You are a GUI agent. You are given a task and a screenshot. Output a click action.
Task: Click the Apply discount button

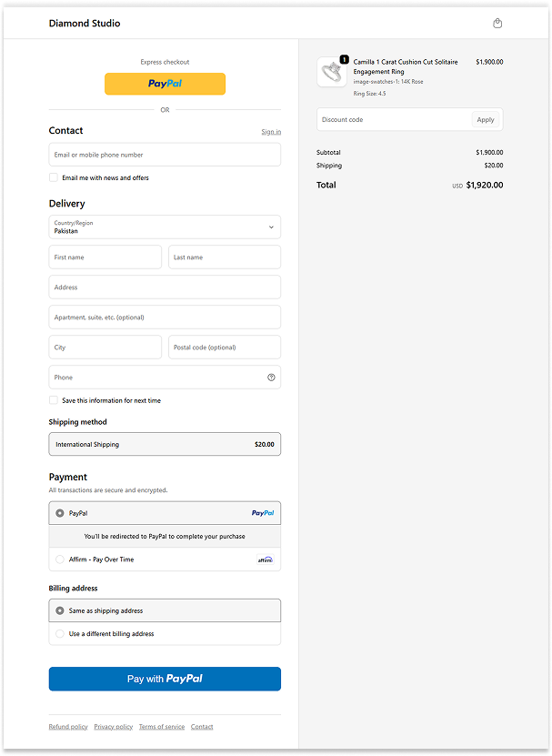click(486, 119)
